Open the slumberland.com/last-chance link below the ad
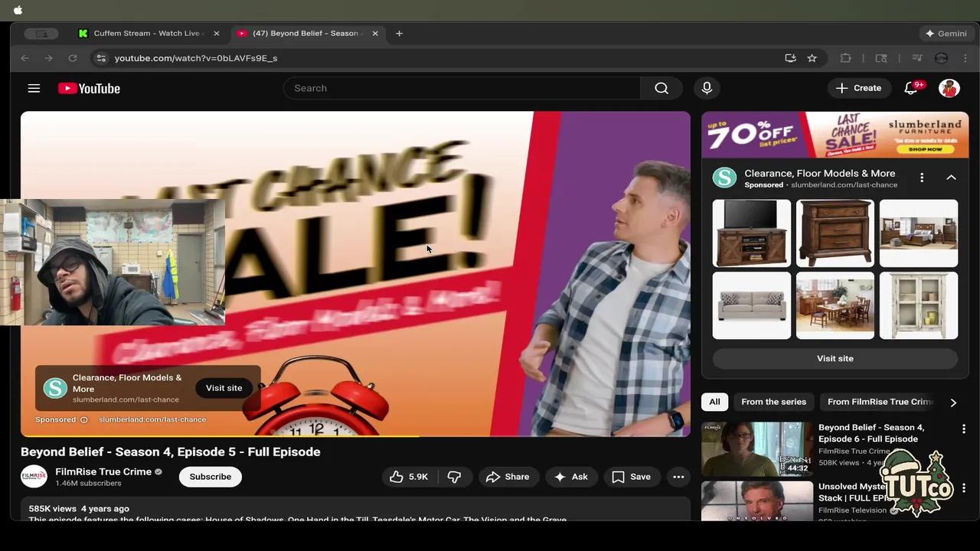 click(152, 419)
